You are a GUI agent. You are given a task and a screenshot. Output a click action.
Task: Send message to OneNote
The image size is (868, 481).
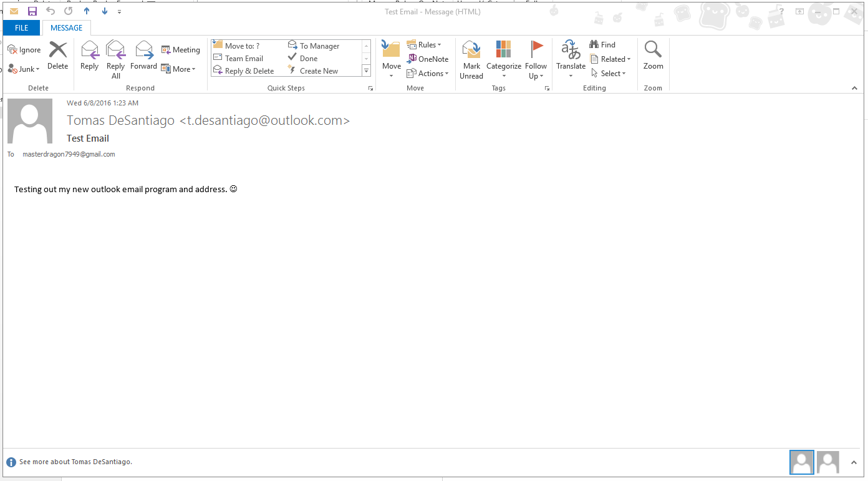(428, 59)
